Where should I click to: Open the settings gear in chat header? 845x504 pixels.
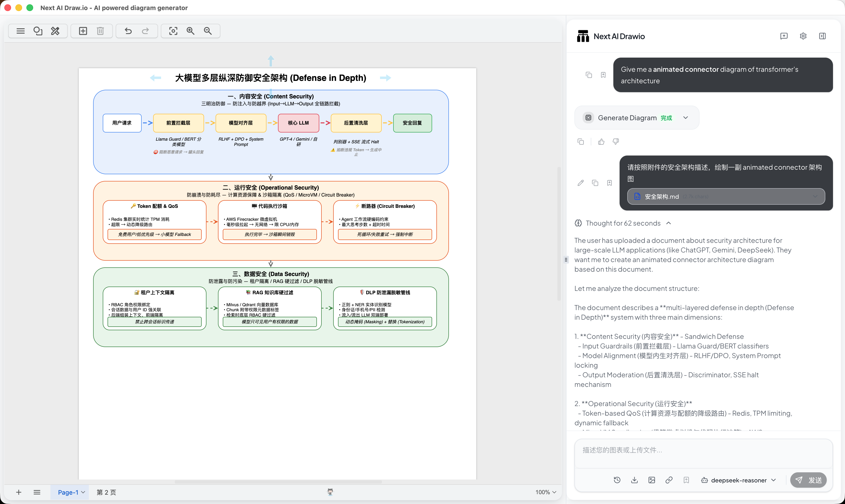click(x=803, y=36)
